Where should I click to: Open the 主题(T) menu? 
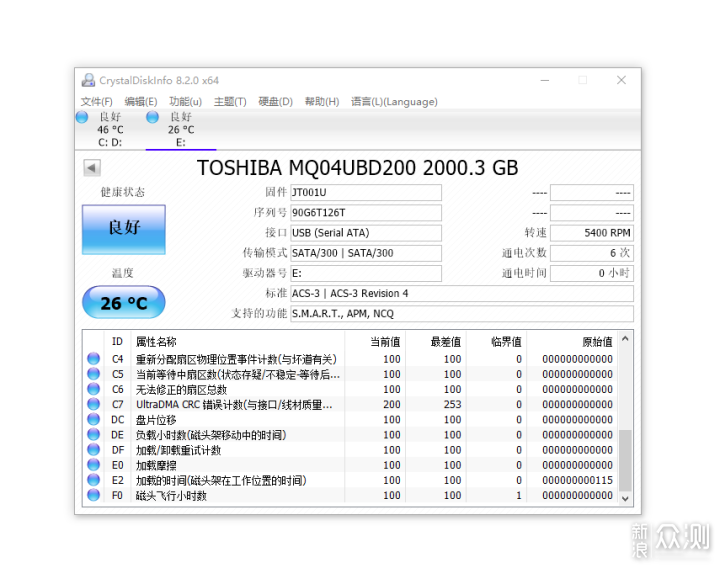click(230, 101)
